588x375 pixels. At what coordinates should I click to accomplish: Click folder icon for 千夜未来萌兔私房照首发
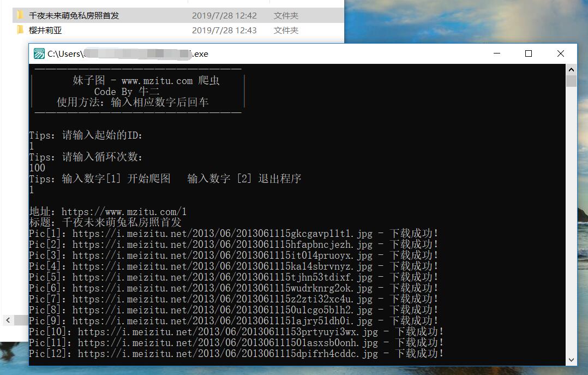click(20, 15)
